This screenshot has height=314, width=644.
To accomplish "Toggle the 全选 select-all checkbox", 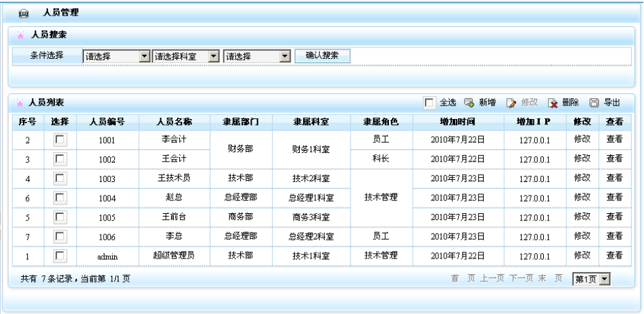I will pos(429,103).
